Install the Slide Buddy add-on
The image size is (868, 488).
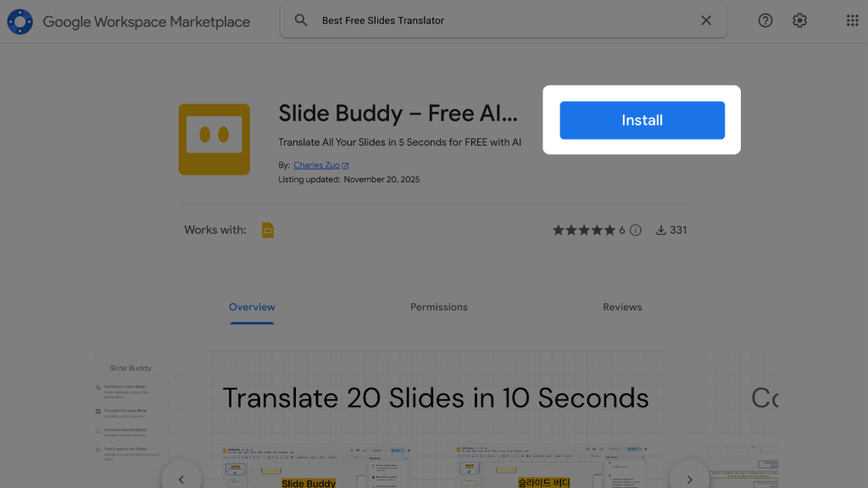[x=643, y=120]
